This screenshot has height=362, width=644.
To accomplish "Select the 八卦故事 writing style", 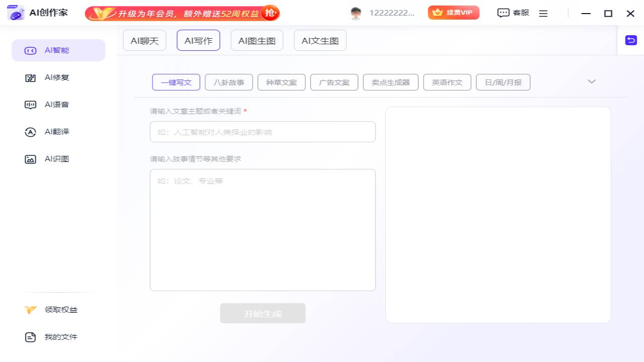I will pos(228,82).
